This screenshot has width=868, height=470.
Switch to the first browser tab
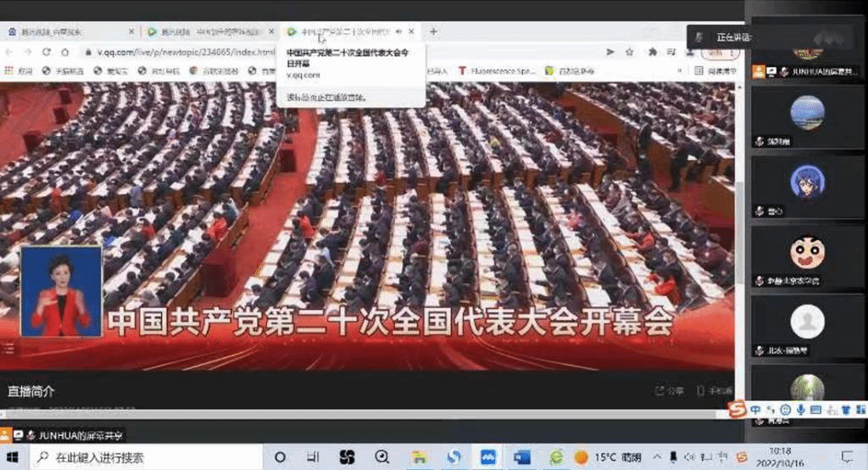(68, 32)
